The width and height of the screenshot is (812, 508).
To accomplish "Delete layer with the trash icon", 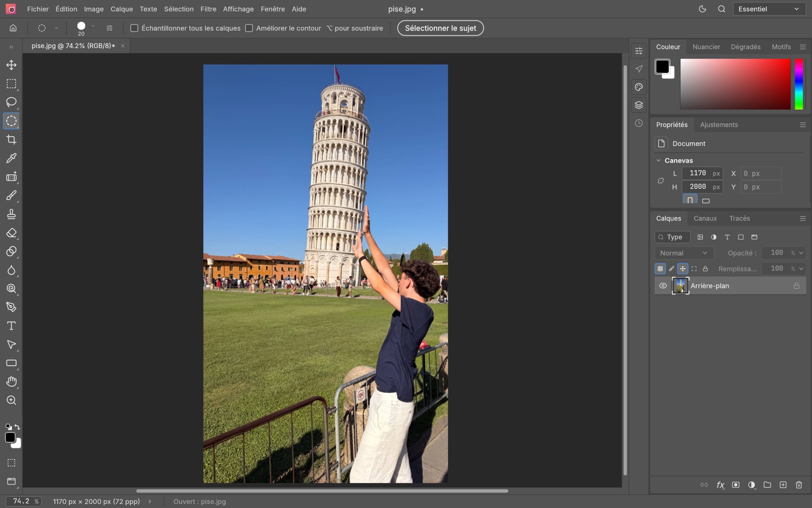I will 799,485.
